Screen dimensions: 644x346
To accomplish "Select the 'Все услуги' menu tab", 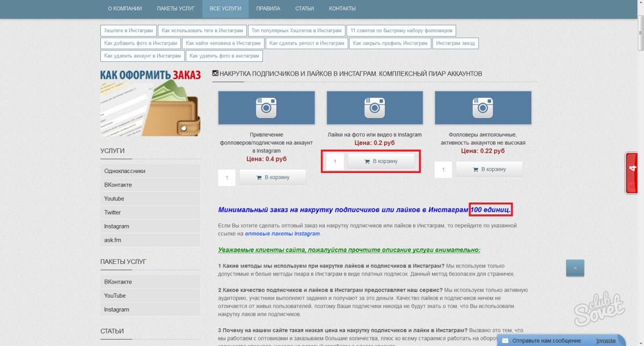I will [225, 9].
